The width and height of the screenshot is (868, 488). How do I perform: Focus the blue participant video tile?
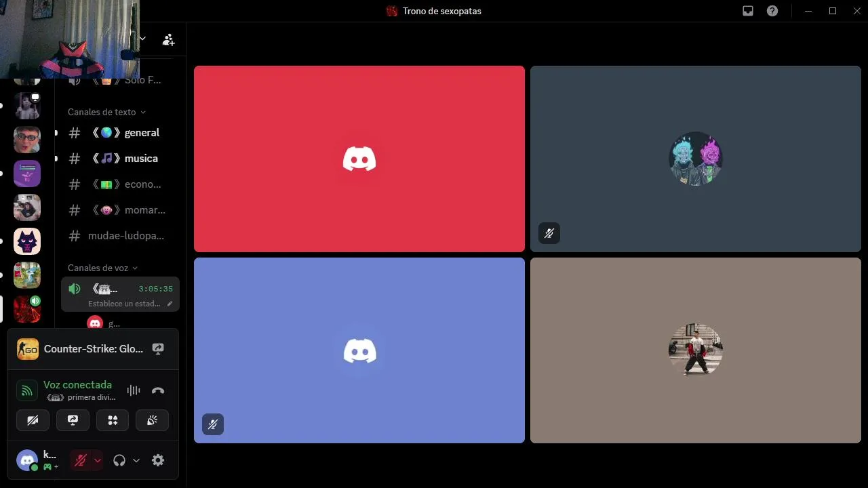click(359, 350)
